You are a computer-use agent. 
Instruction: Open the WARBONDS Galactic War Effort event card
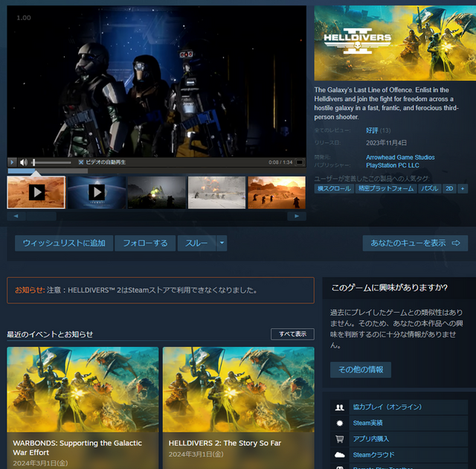83,408
